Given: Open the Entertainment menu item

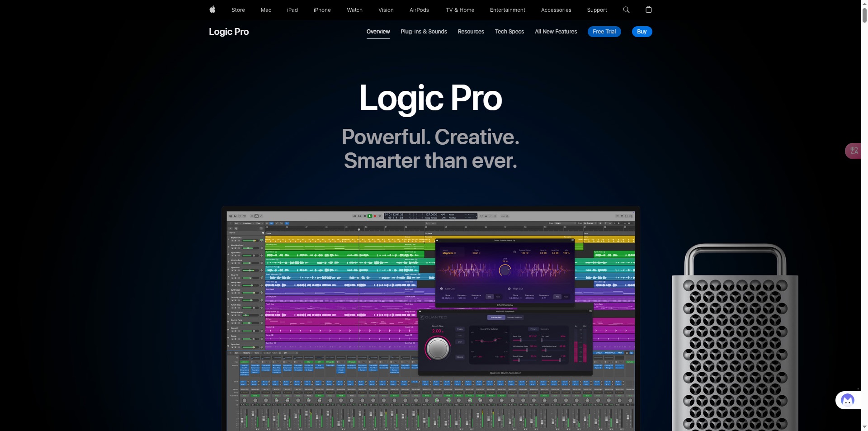Looking at the screenshot, I should tap(508, 10).
